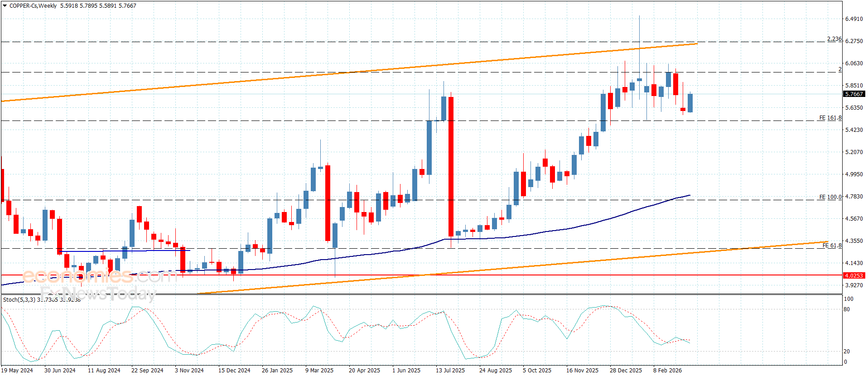Click price axis label 4.3550
The width and height of the screenshot is (868, 376).
[854, 241]
